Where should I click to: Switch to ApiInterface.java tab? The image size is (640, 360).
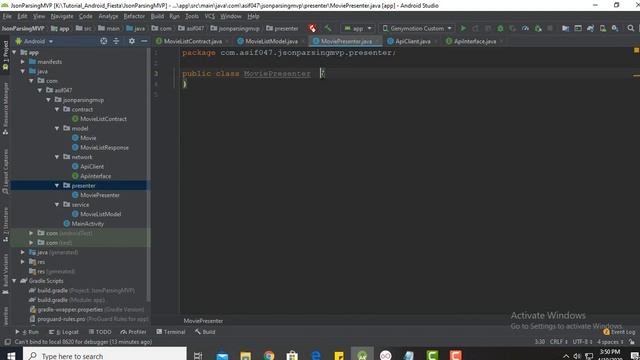pos(475,41)
